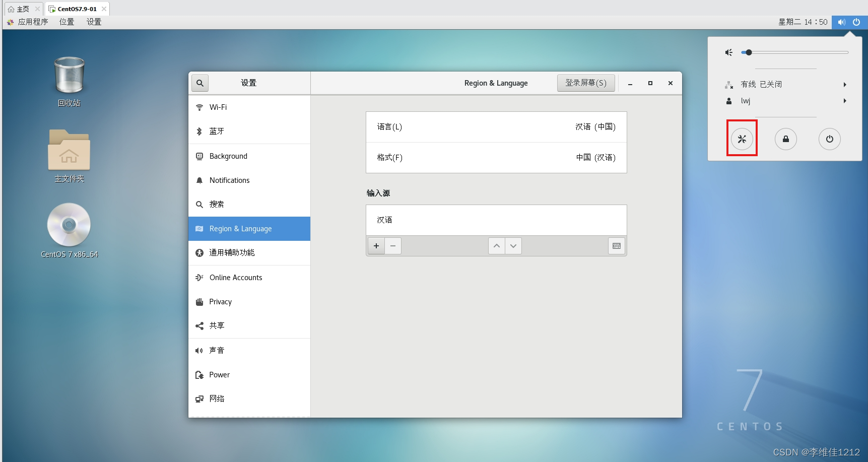
Task: Expand the lwj user section
Action: pyautogui.click(x=845, y=101)
